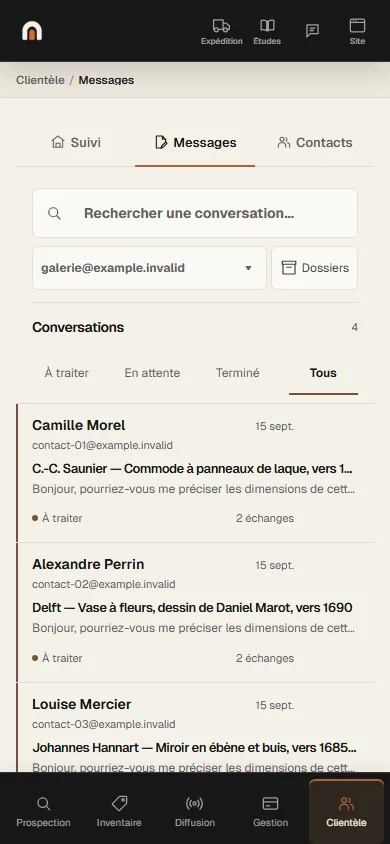Click Messages in the breadcrumb

107,80
